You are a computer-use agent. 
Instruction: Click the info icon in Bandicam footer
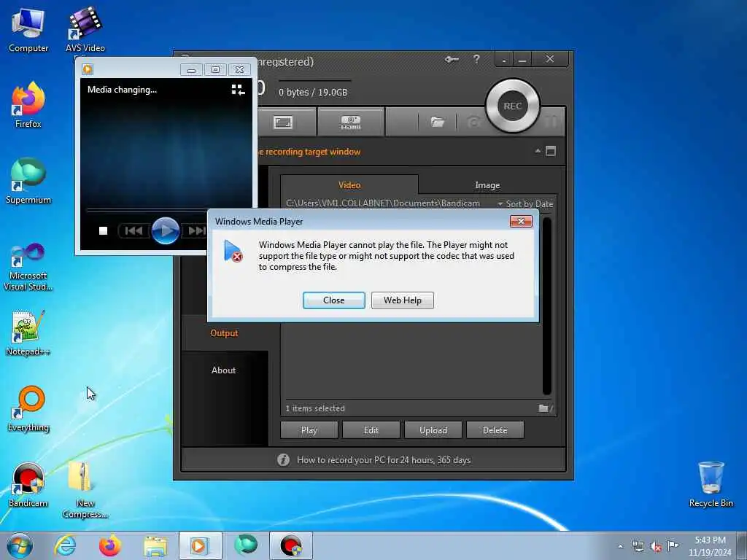pyautogui.click(x=283, y=459)
